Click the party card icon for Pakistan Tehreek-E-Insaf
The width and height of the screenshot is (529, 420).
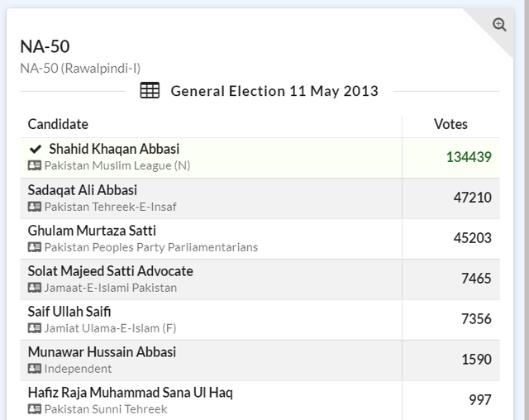35,207
